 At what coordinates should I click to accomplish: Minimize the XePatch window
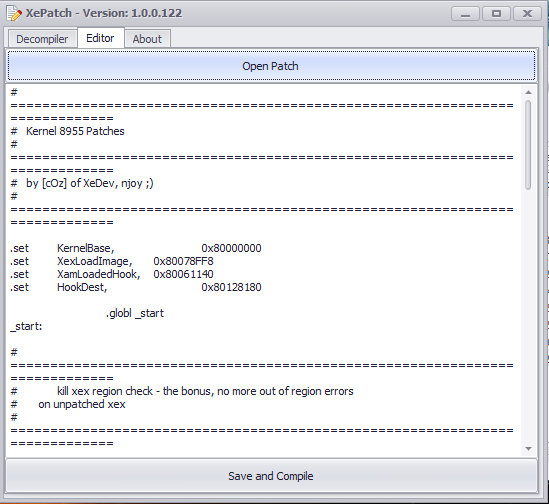(x=465, y=14)
